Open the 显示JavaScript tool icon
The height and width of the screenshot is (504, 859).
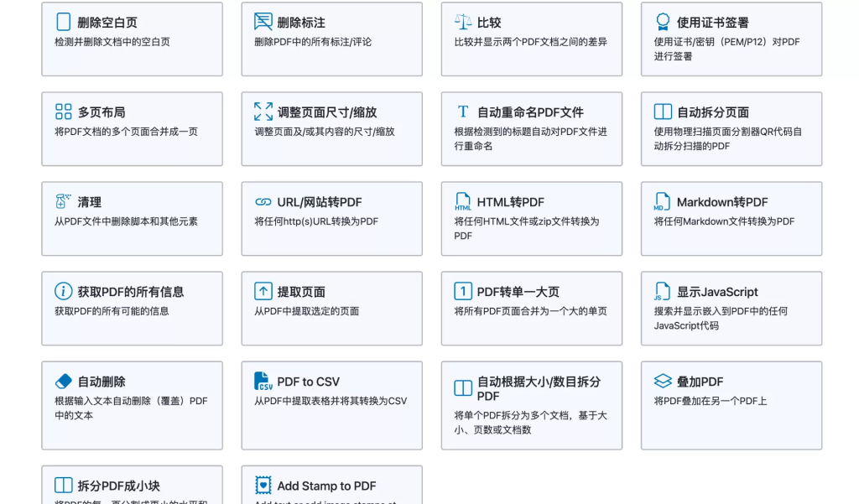pyautogui.click(x=662, y=290)
